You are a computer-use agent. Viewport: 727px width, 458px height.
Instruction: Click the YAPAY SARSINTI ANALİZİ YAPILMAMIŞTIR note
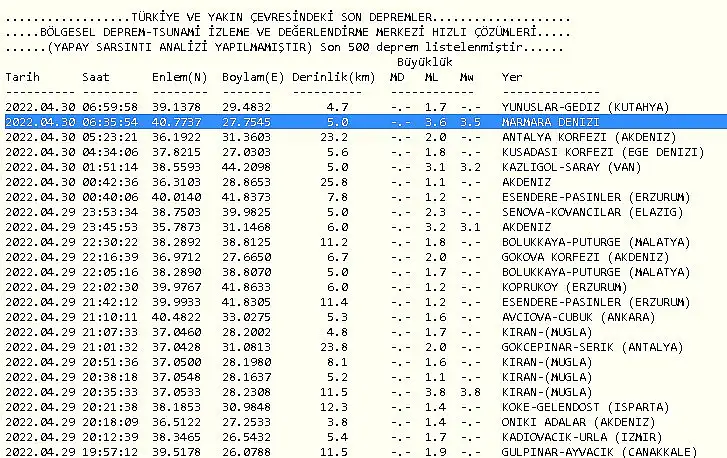tap(180, 47)
